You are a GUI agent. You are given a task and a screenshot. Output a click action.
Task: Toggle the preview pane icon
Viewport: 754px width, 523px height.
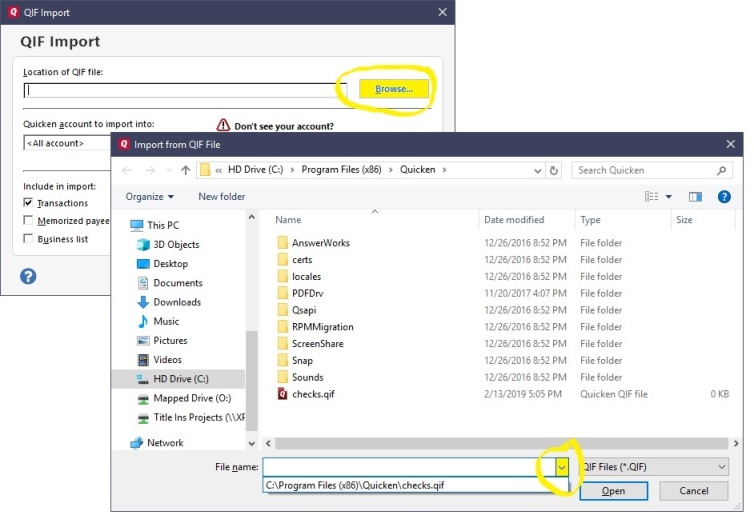[695, 197]
